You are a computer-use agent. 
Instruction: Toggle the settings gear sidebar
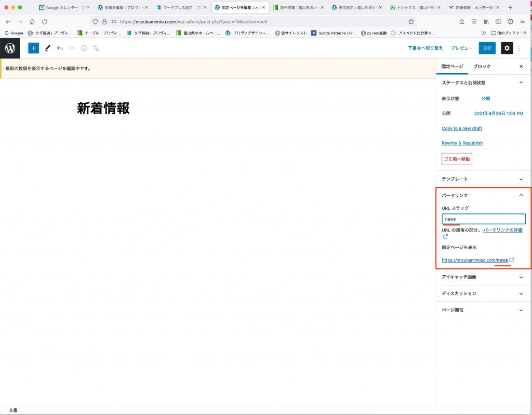(x=507, y=48)
